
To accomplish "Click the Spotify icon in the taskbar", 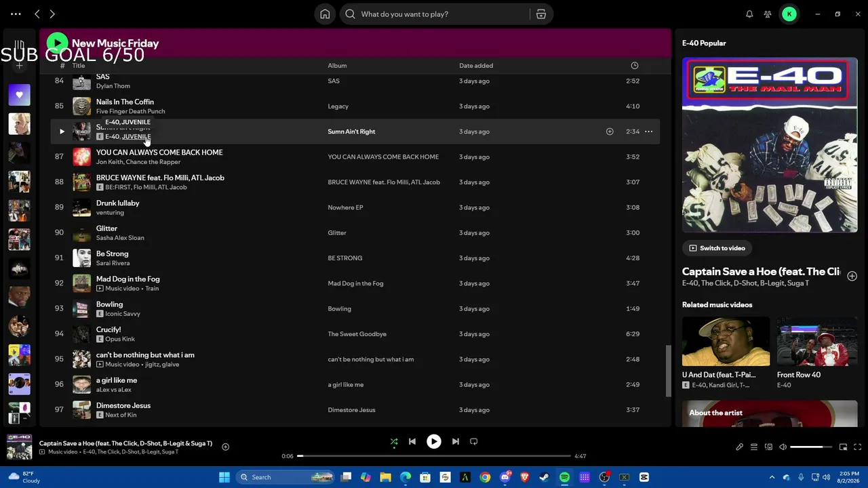I will pos(565,477).
